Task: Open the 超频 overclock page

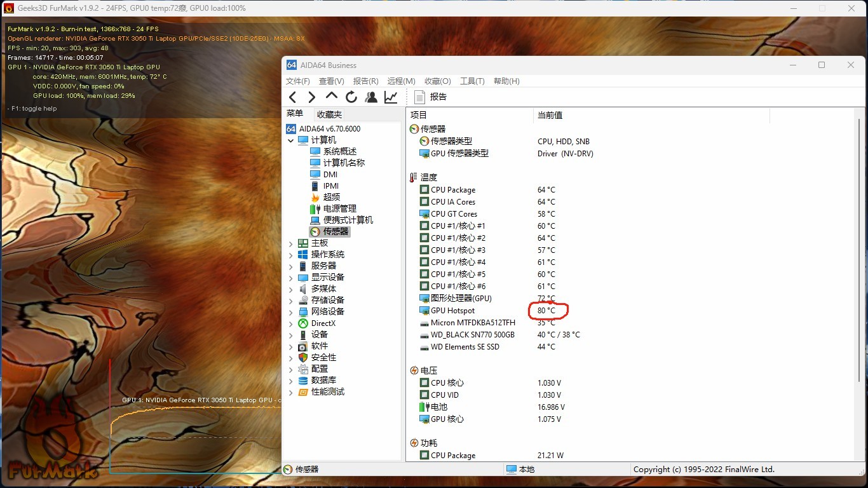Action: tap(325, 197)
